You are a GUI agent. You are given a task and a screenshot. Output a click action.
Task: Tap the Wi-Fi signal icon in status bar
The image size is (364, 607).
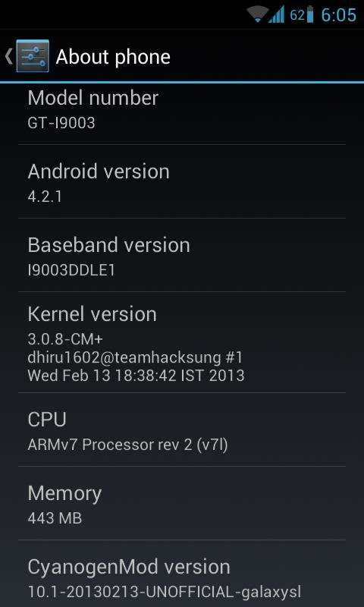click(x=258, y=14)
